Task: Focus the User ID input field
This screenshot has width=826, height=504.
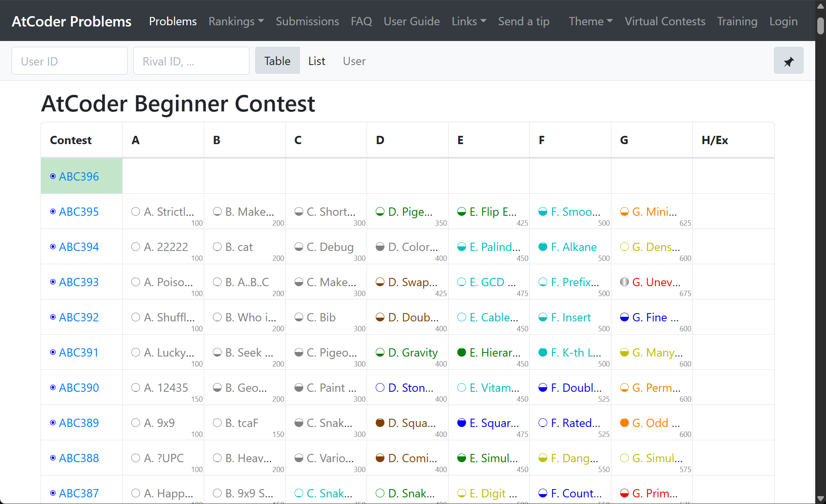Action: [x=70, y=61]
